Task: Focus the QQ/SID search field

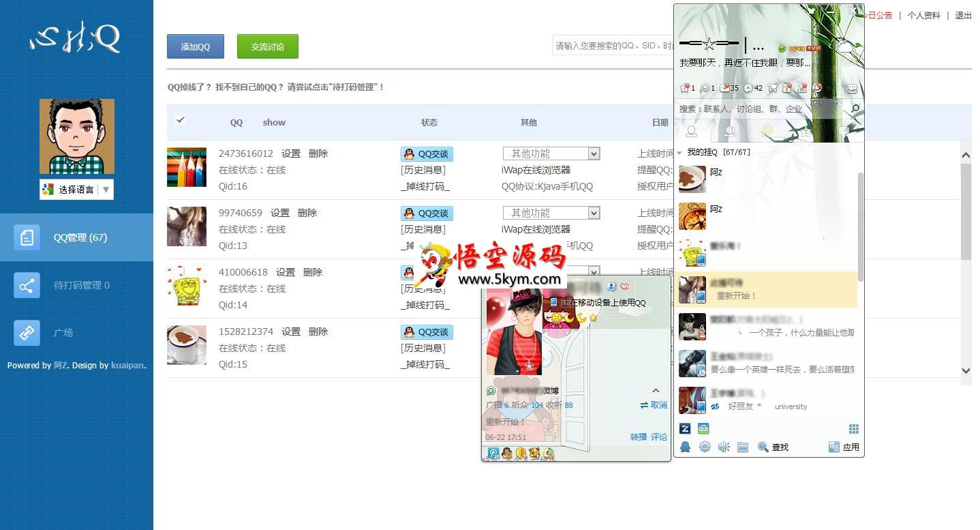Action: 613,46
